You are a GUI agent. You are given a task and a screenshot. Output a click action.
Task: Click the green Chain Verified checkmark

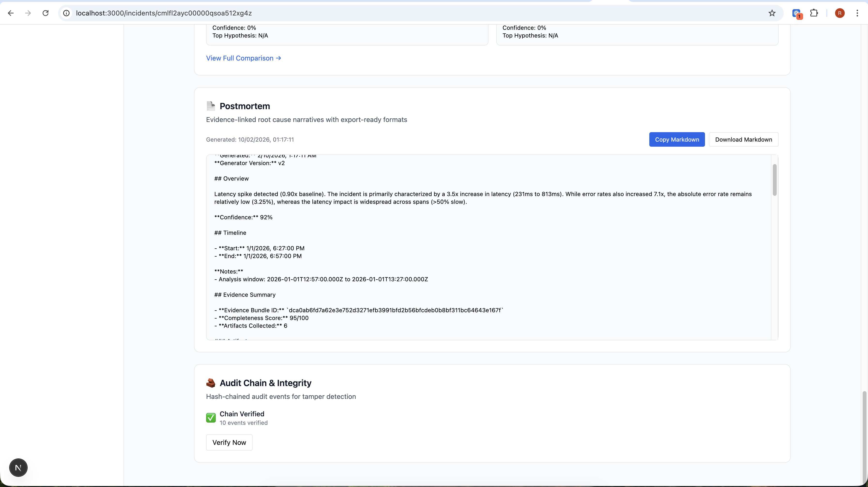(211, 418)
